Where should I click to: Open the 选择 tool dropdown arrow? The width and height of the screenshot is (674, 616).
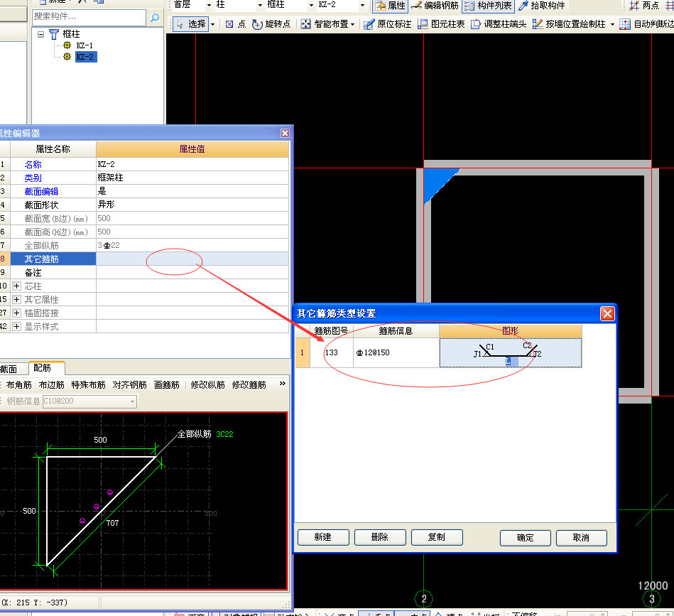(212, 24)
